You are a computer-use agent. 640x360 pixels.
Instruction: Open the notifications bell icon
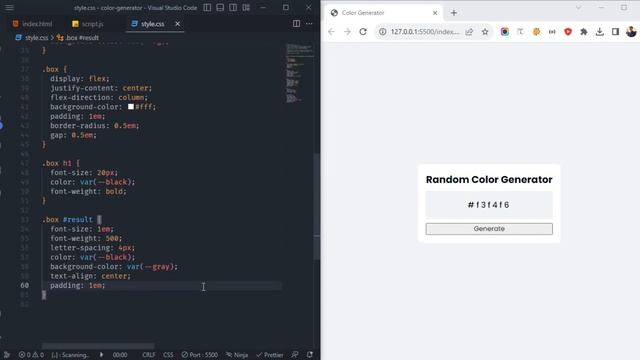[x=310, y=355]
